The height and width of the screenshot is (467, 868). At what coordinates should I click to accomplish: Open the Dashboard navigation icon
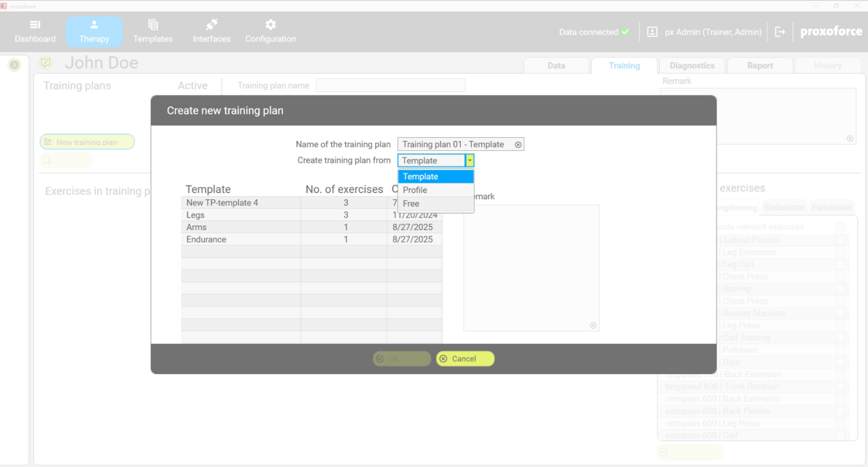point(35,25)
